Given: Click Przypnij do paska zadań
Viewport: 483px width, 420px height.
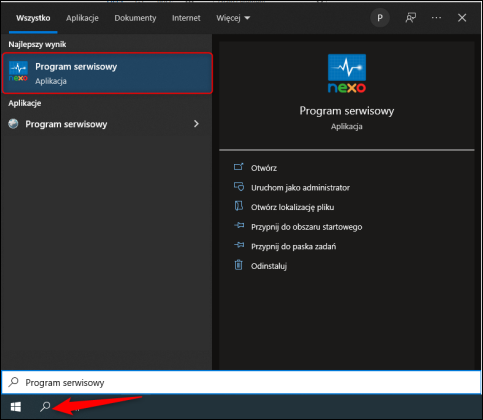Looking at the screenshot, I should 293,247.
